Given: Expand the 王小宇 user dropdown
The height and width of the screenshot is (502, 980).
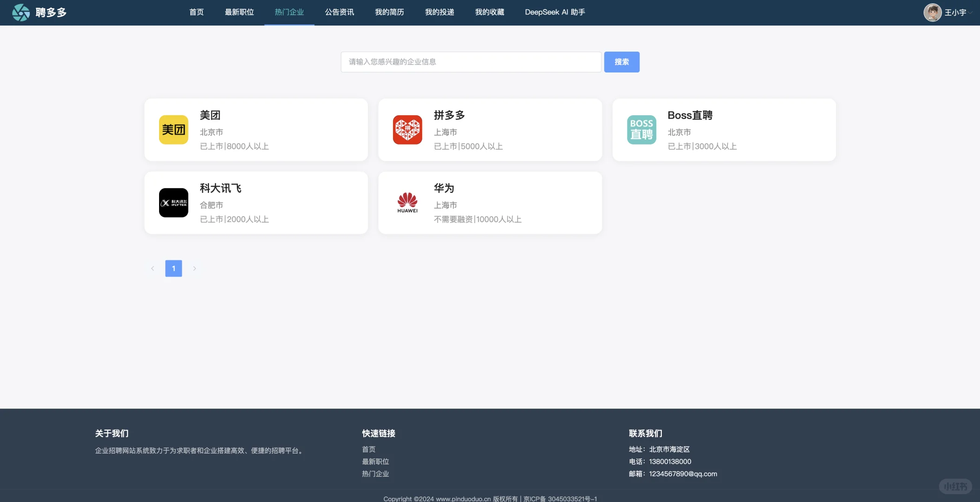Looking at the screenshot, I should 970,13.
